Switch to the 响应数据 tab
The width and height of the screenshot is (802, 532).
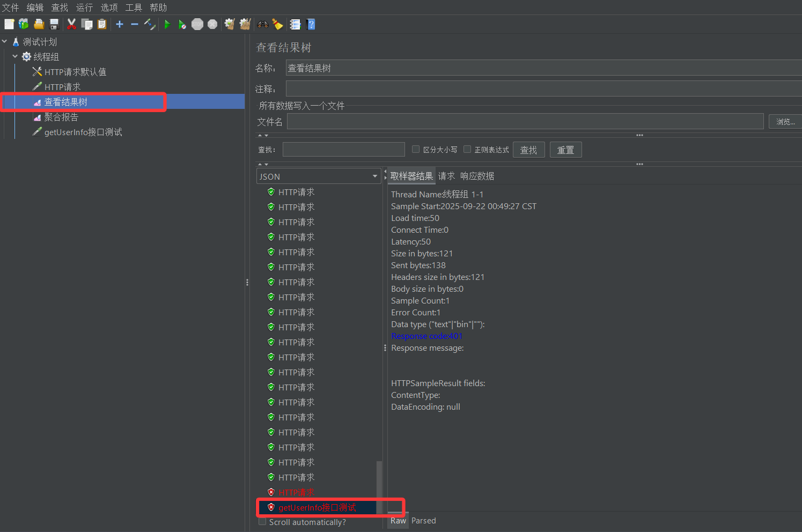477,176
